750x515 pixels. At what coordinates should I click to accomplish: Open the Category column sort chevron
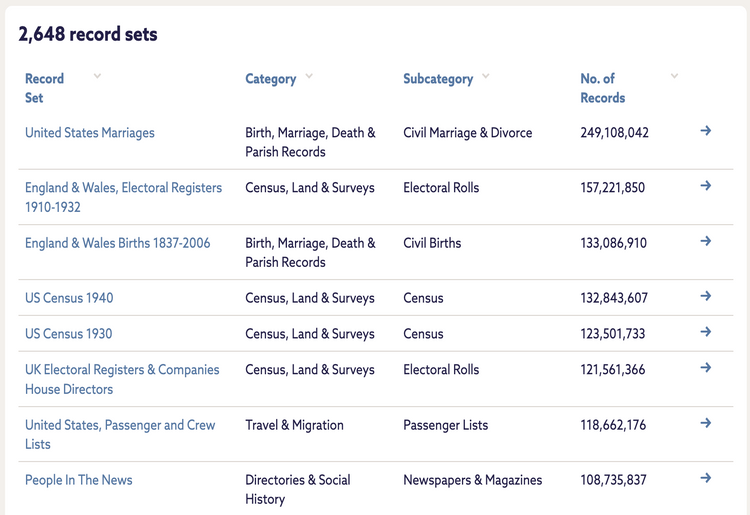309,76
